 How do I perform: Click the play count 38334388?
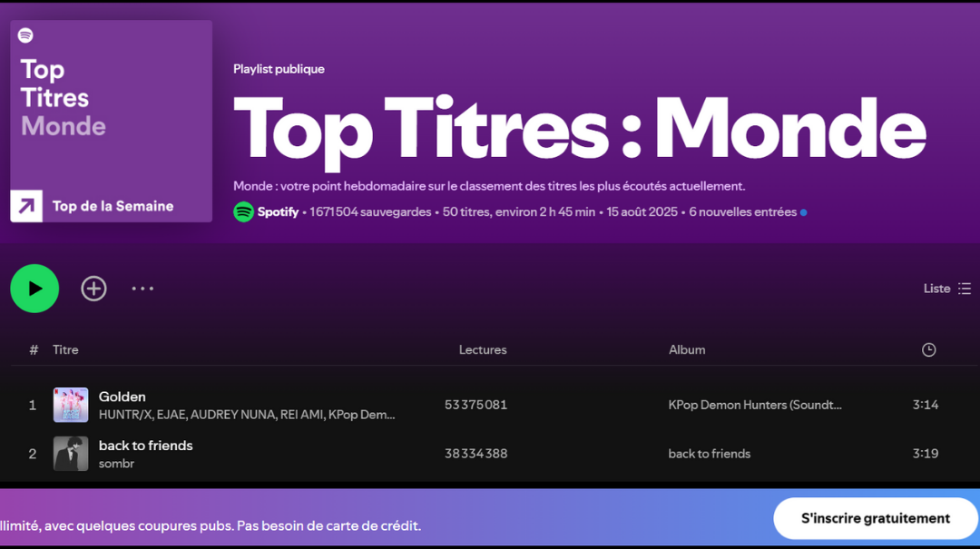[x=475, y=454]
